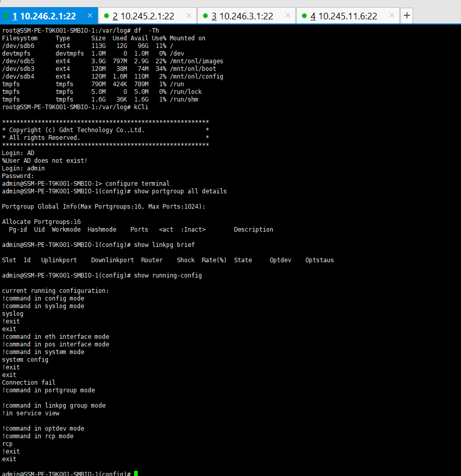Click the green status dot on tab 1
Screen dimensions: 461x476
pyautogui.click(x=6, y=16)
